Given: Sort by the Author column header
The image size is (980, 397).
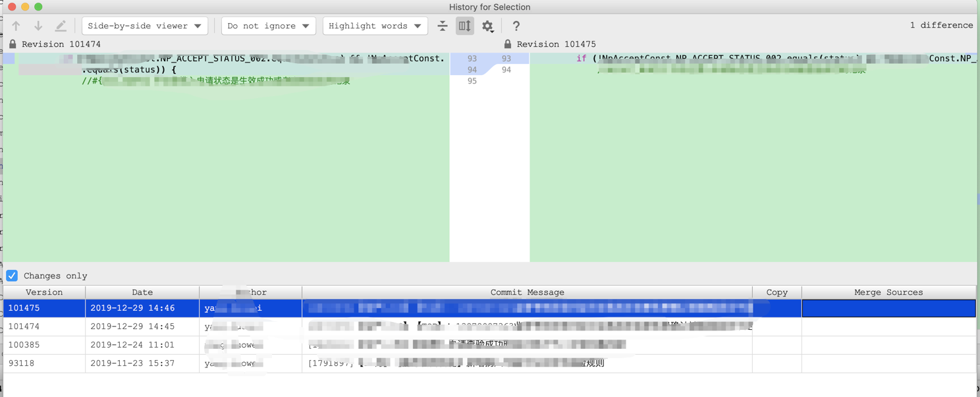Looking at the screenshot, I should point(250,292).
